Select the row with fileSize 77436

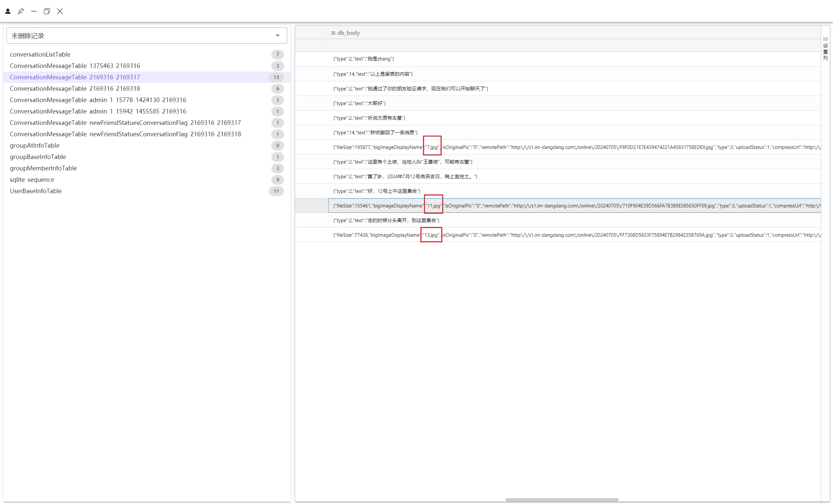pos(558,235)
